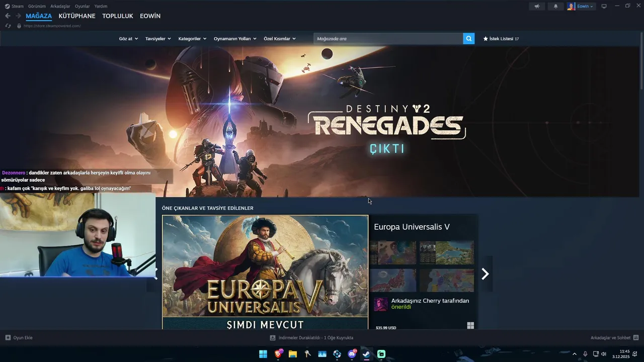Image resolution: width=644 pixels, height=362 pixels.
Task: Select fourth Europa Universalis screenshot thumbnail
Action: click(x=447, y=280)
